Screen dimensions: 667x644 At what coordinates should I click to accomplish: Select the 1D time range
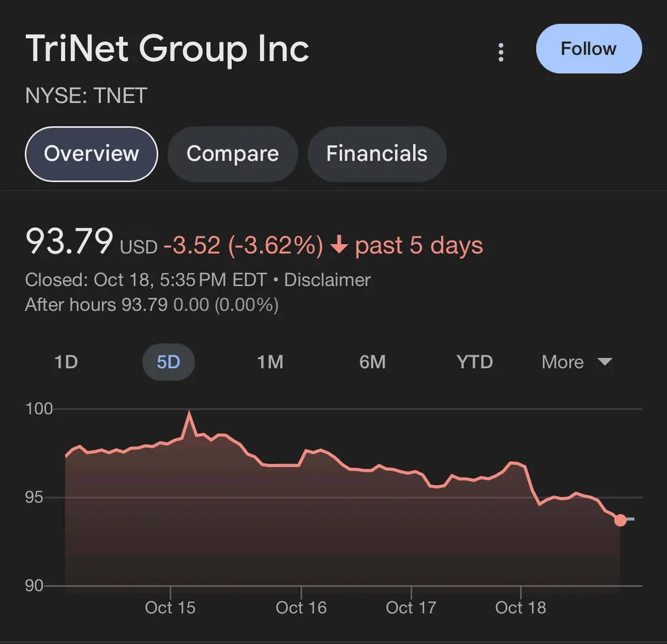(x=66, y=362)
